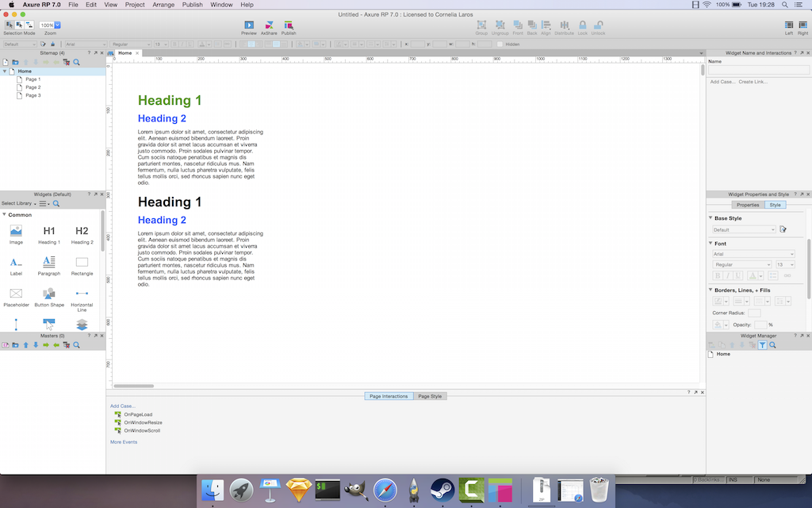Collapse the Font section
This screenshot has width=812, height=508.
click(710, 243)
